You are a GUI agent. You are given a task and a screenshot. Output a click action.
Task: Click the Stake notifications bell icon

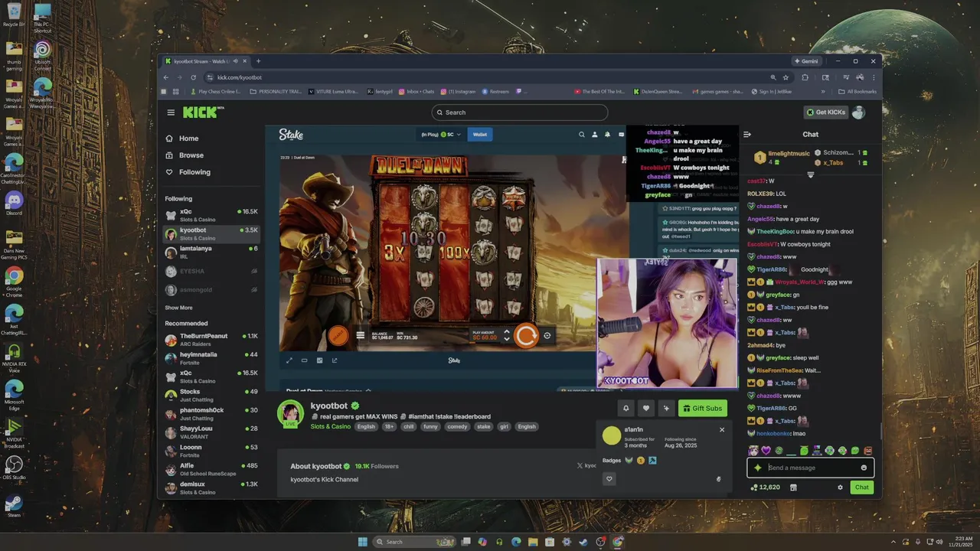607,135
